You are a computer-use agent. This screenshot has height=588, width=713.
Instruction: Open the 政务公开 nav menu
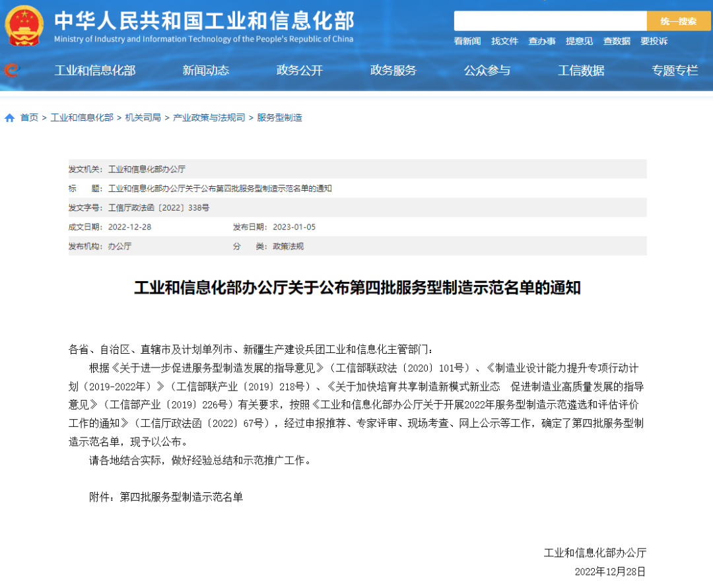300,71
